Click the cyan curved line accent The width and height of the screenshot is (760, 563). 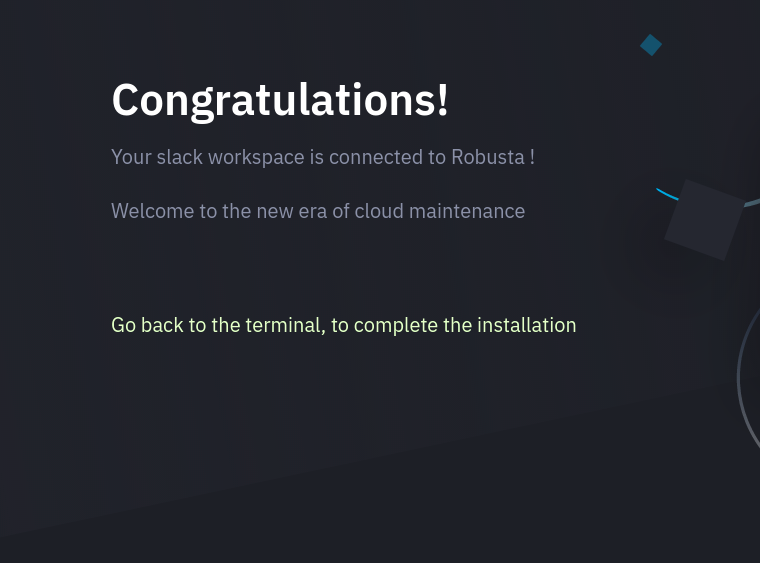click(x=667, y=194)
